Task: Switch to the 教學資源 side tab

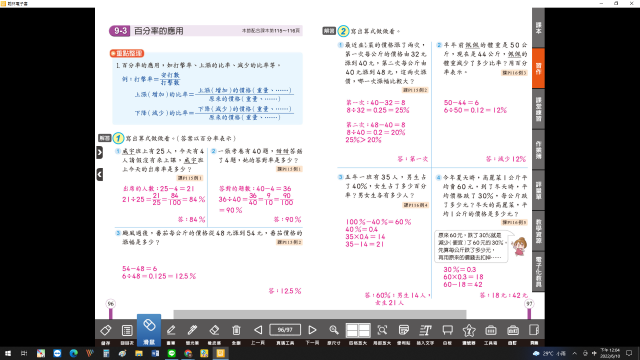Action: pyautogui.click(x=538, y=231)
